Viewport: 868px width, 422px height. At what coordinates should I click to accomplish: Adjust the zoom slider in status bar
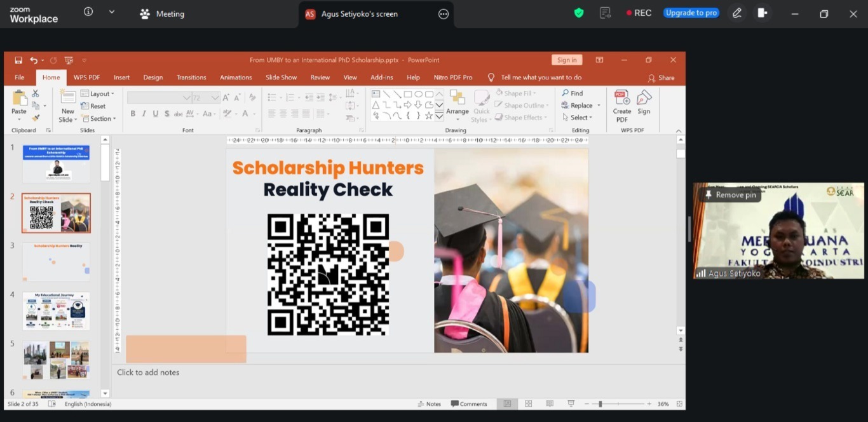tap(600, 404)
